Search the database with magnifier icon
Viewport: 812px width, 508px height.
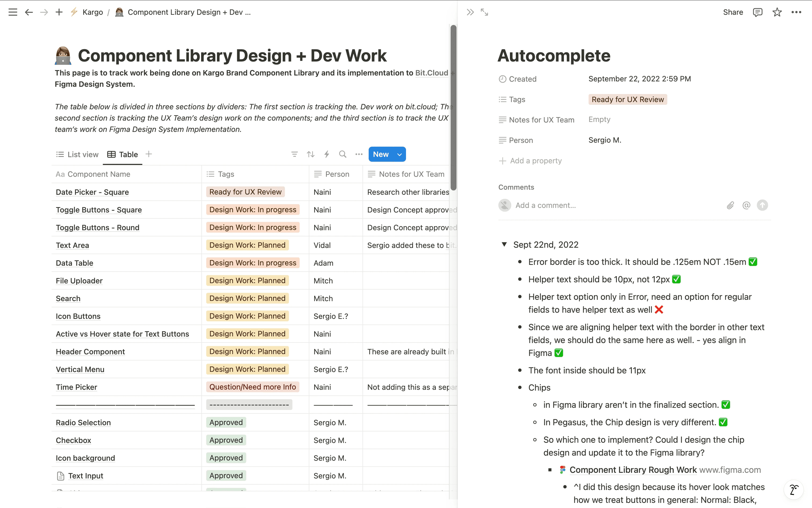(343, 154)
